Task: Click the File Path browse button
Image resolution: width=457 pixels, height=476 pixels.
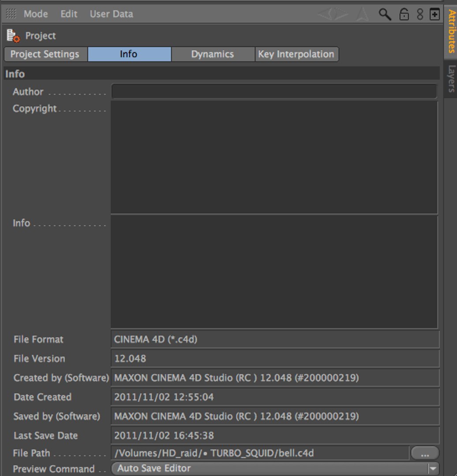Action: (x=425, y=454)
